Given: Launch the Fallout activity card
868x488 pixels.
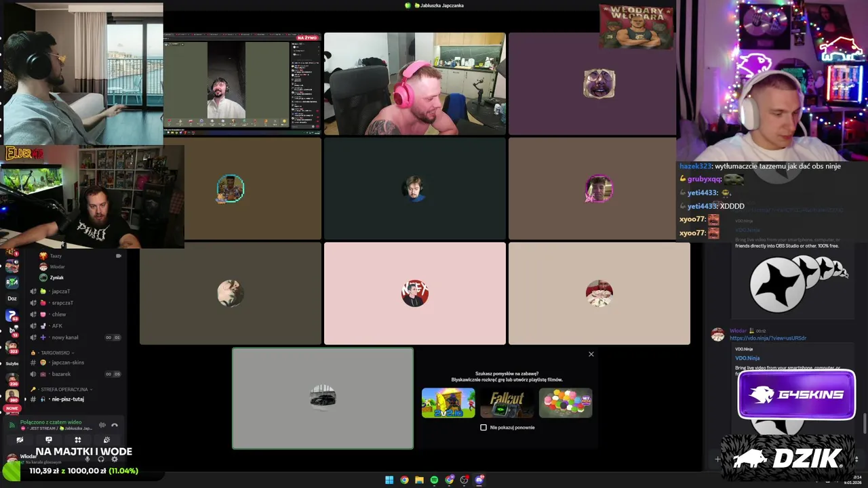Looking at the screenshot, I should [x=507, y=403].
